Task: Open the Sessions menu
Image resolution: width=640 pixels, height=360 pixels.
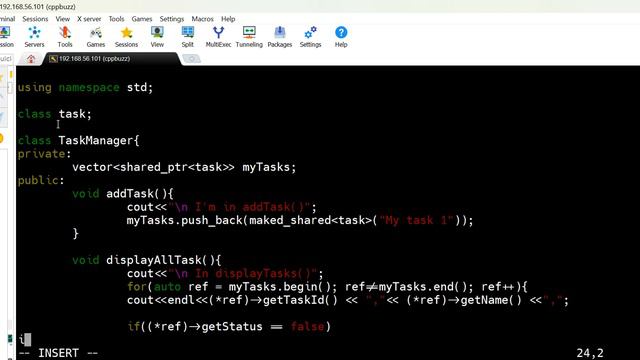Action: click(x=35, y=19)
